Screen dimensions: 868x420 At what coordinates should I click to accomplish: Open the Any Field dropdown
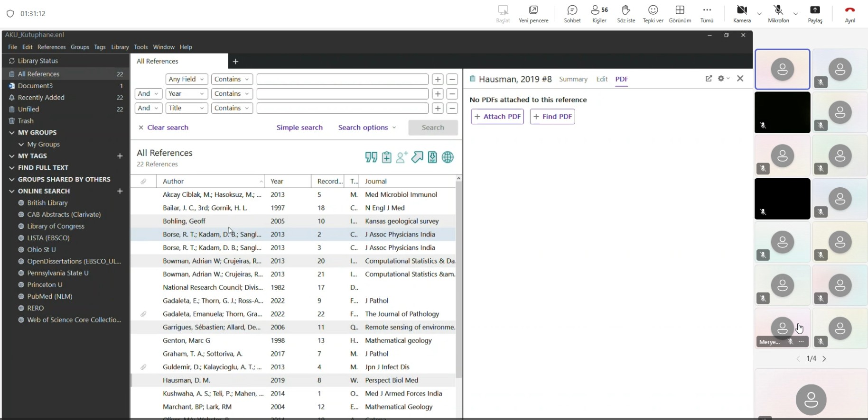tap(186, 79)
